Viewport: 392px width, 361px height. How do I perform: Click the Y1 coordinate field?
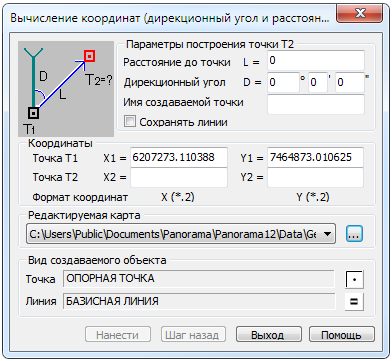click(x=315, y=157)
